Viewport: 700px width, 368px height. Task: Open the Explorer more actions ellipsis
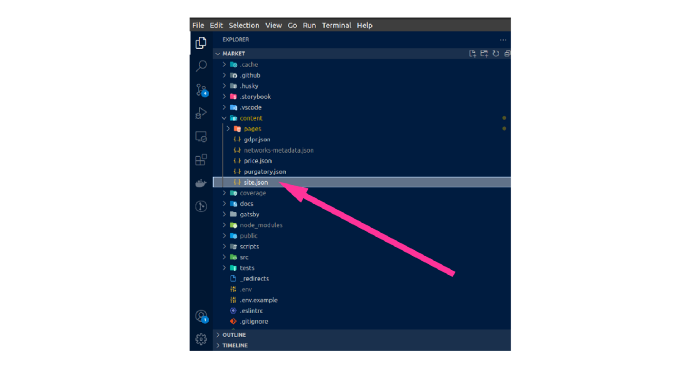[503, 40]
